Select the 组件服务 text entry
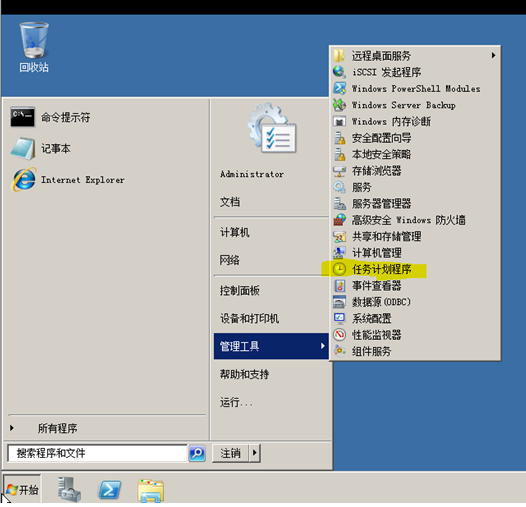The image size is (526, 507). [372, 351]
